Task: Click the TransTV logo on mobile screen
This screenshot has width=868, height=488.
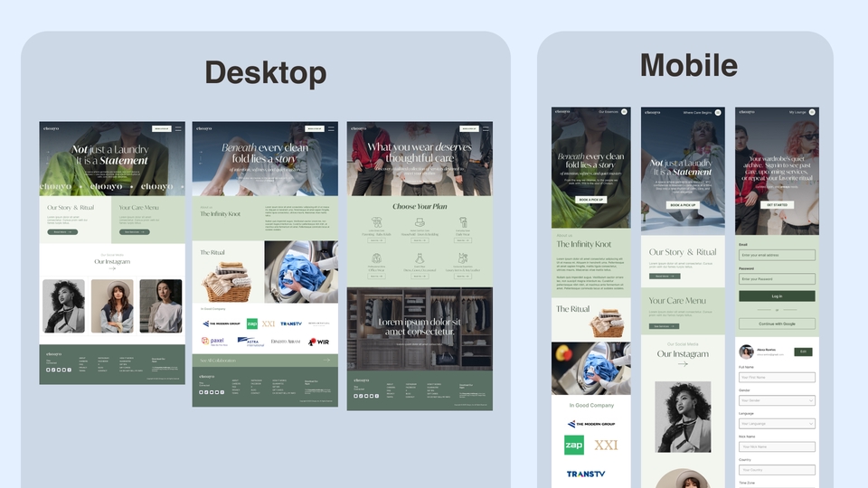Action: click(586, 474)
